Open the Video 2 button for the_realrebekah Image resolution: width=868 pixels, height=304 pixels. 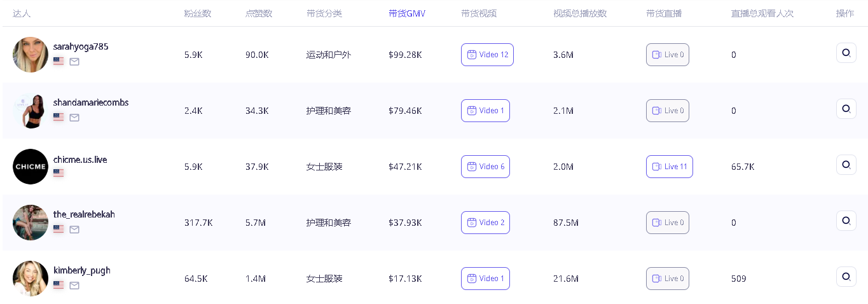pyautogui.click(x=485, y=223)
